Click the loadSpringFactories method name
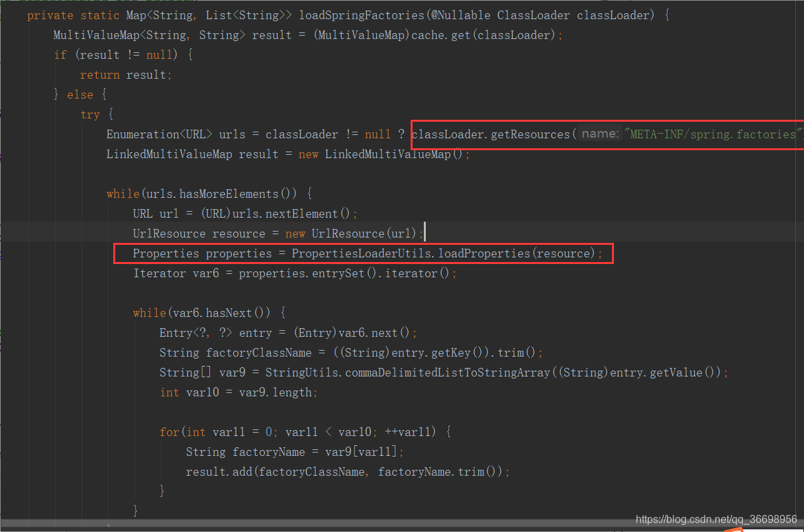The width and height of the screenshot is (804, 532). coord(361,15)
